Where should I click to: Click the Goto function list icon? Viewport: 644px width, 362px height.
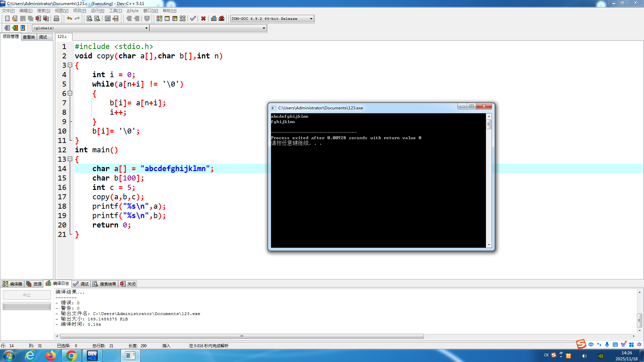[108, 18]
